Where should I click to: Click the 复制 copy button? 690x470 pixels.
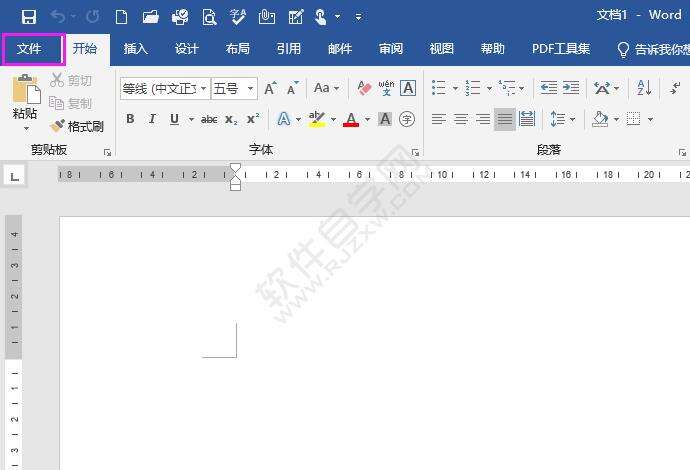[71, 103]
